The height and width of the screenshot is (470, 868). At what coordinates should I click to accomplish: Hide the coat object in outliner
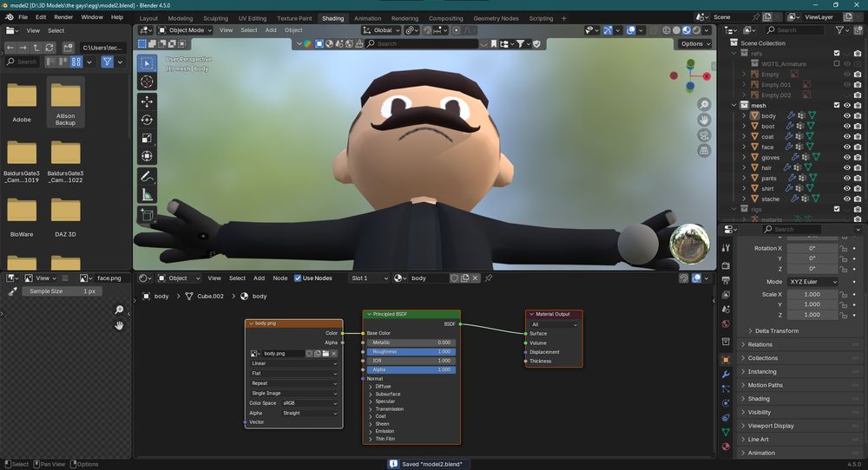pos(846,136)
